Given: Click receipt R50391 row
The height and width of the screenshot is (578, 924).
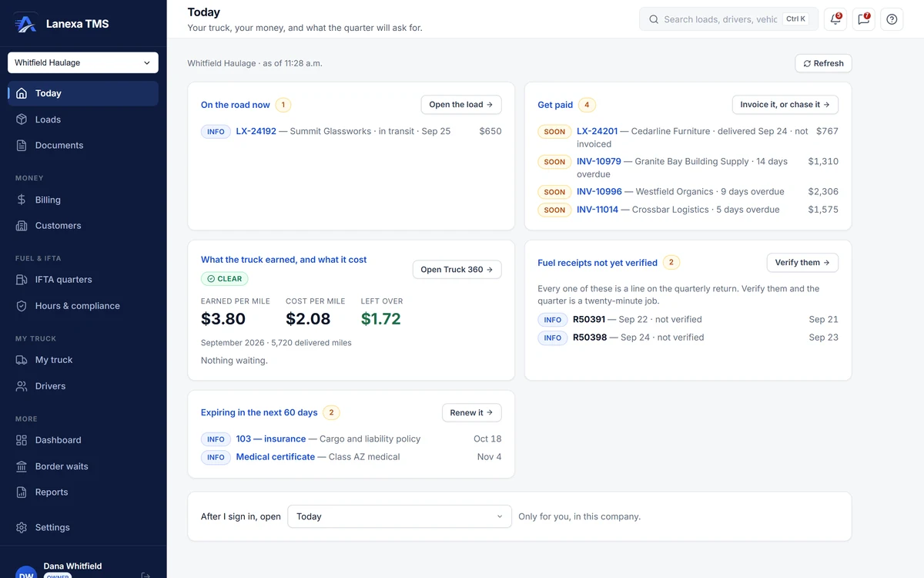Looking at the screenshot, I should tap(688, 320).
